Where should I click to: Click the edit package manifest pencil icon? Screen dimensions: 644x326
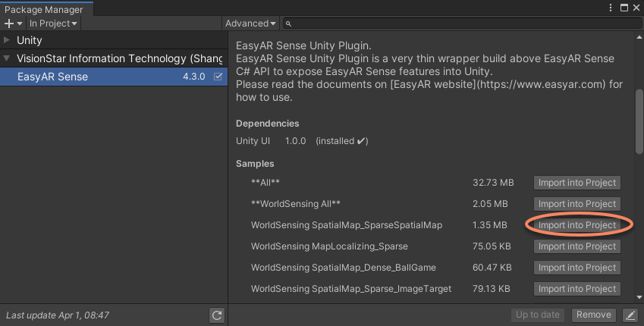coord(630,315)
